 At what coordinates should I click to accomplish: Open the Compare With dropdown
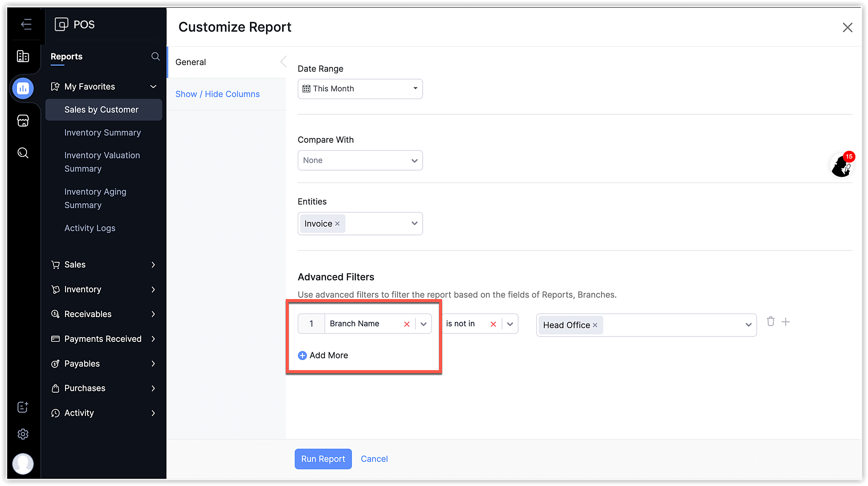pos(360,160)
